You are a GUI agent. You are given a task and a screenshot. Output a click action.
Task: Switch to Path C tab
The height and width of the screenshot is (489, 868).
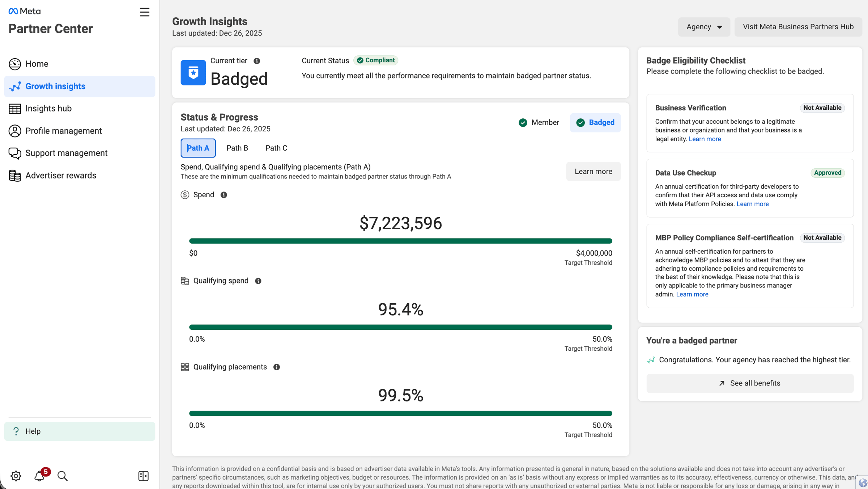click(276, 148)
